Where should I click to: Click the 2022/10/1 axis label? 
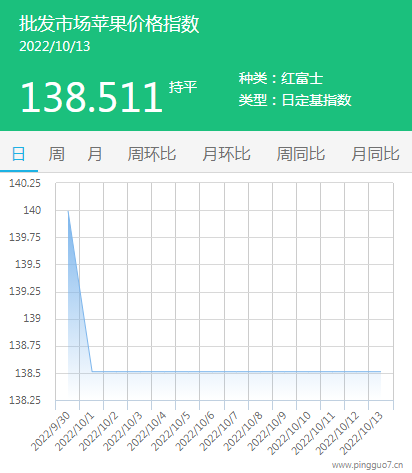(x=75, y=431)
